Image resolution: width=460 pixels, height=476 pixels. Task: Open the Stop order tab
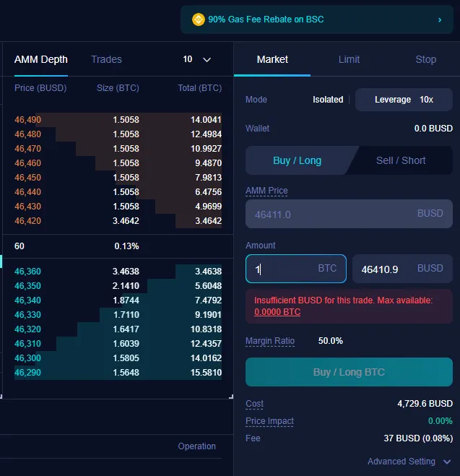pyautogui.click(x=426, y=59)
